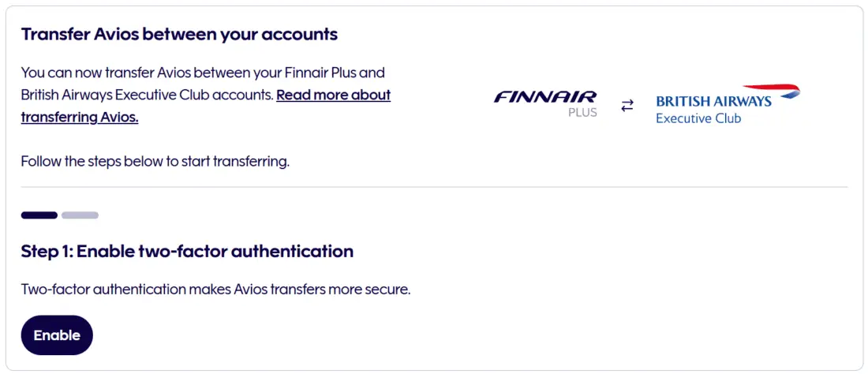868x374 pixels.
Task: Select the first dark step progress indicator
Action: (x=39, y=215)
